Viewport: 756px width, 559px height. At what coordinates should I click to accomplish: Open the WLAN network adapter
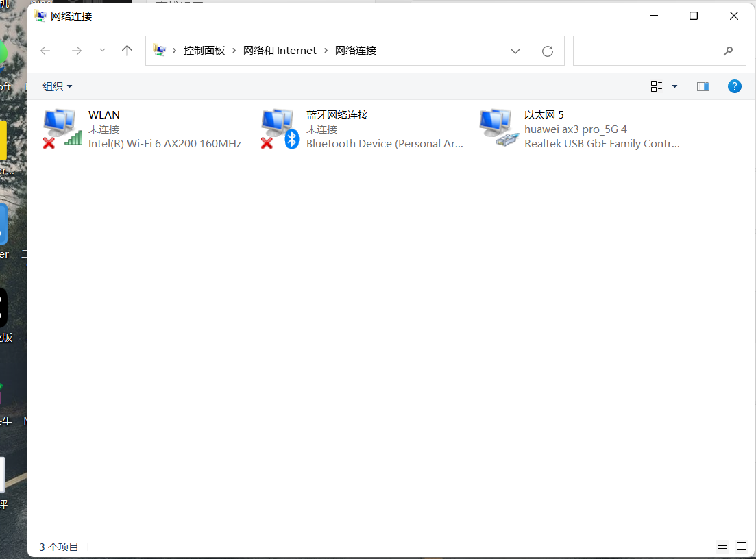103,114
